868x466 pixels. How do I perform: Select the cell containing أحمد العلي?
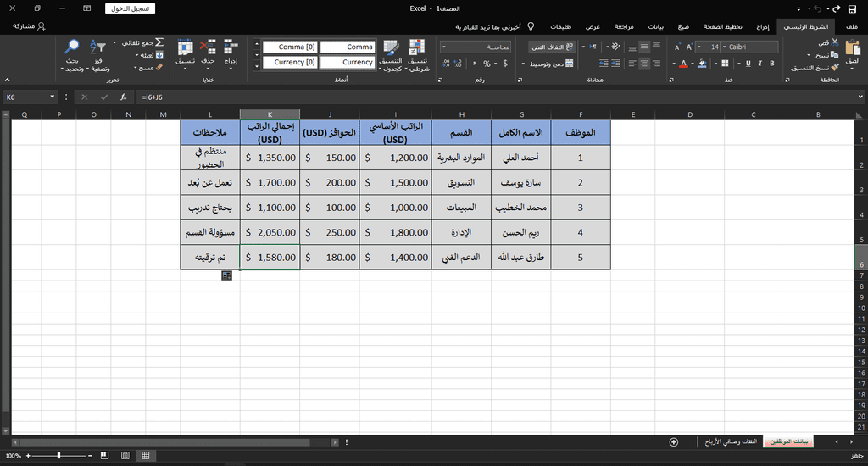[x=520, y=158]
